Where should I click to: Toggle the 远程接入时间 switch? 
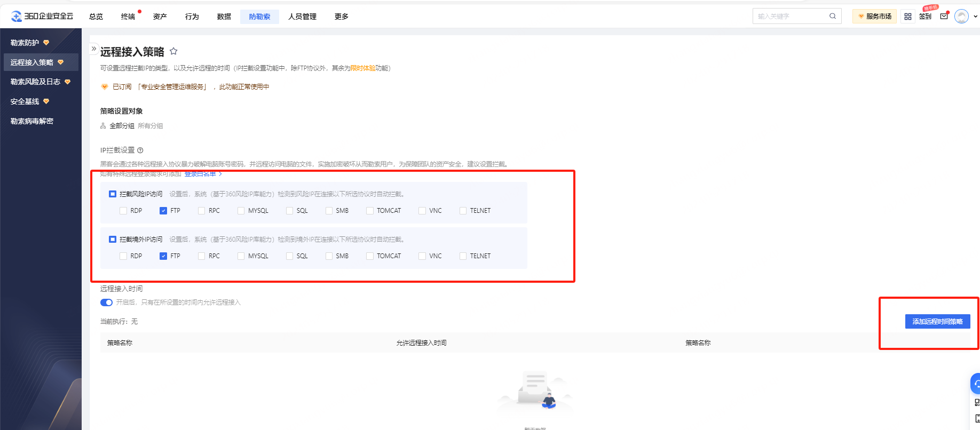pyautogui.click(x=106, y=302)
